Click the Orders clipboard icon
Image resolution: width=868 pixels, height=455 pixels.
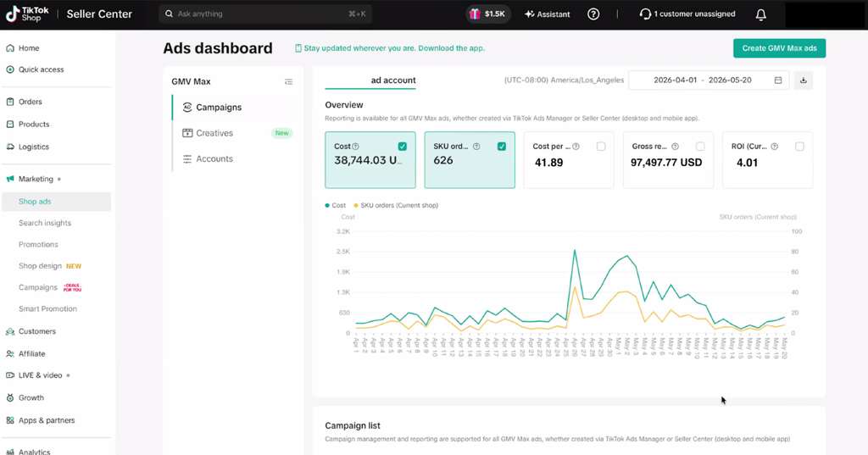coord(10,102)
